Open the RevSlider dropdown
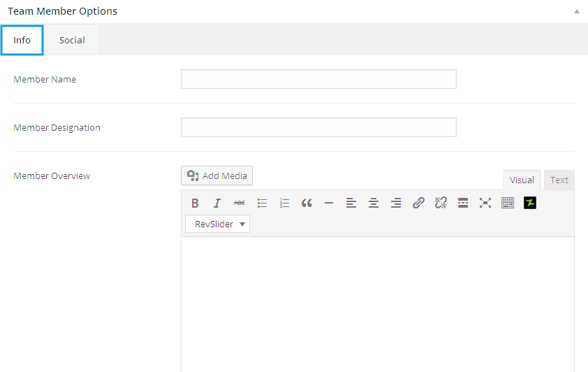 coord(217,224)
